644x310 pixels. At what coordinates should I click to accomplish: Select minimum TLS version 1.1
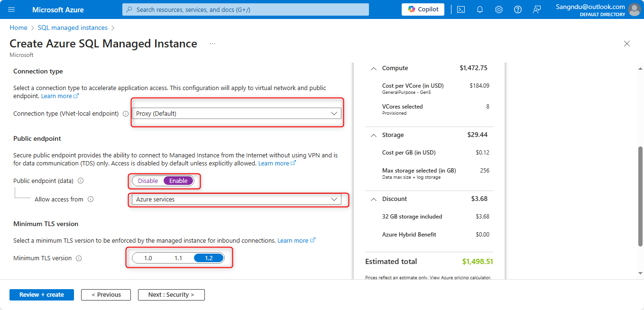tap(178, 258)
